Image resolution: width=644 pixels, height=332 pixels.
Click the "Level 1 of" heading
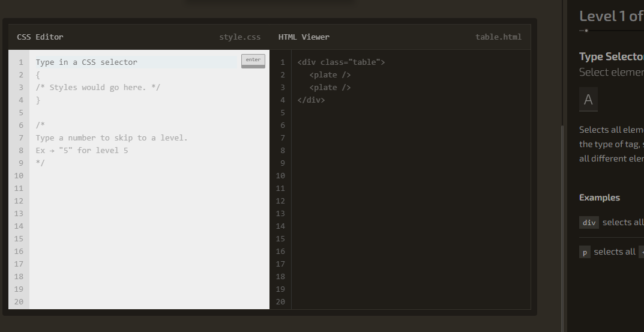(x=611, y=16)
